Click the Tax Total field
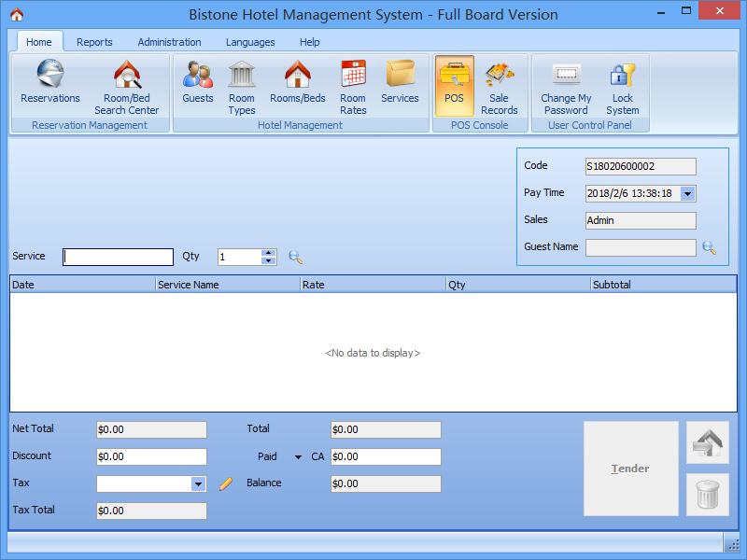The width and height of the screenshot is (747, 560). pos(151,511)
